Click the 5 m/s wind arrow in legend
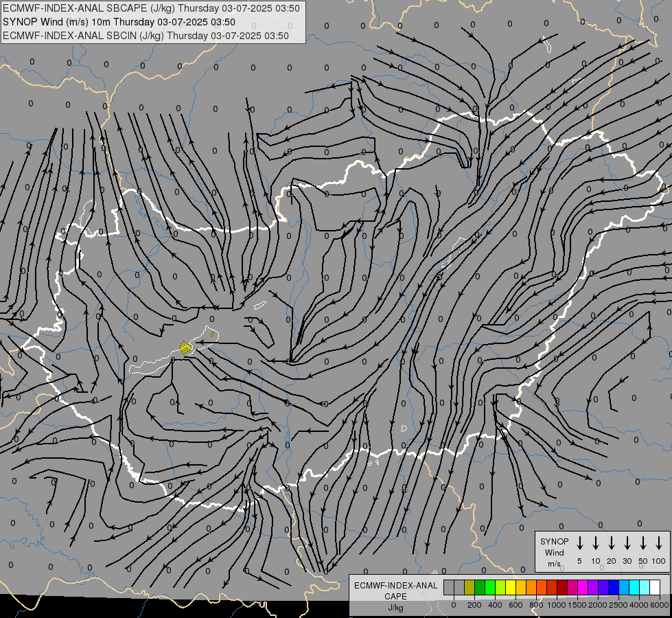Screen dimensions: 672x618 click(579, 543)
